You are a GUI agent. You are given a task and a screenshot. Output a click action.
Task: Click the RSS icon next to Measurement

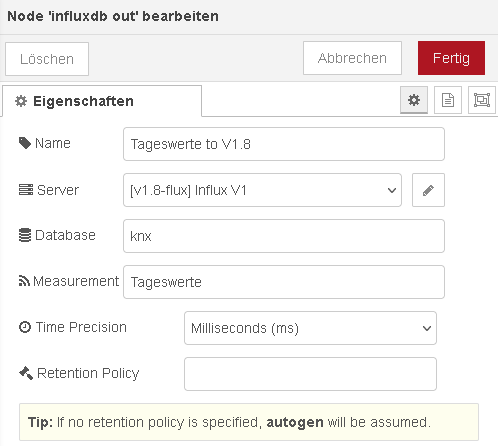coord(24,281)
